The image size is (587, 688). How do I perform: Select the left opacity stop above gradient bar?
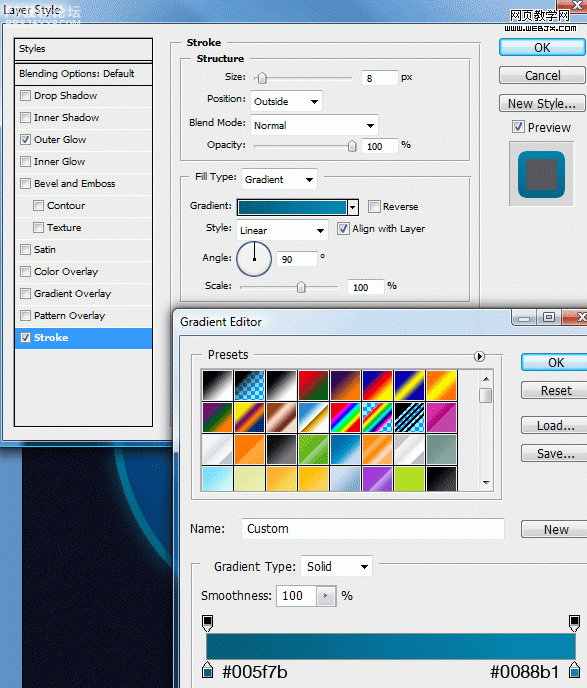pos(208,623)
